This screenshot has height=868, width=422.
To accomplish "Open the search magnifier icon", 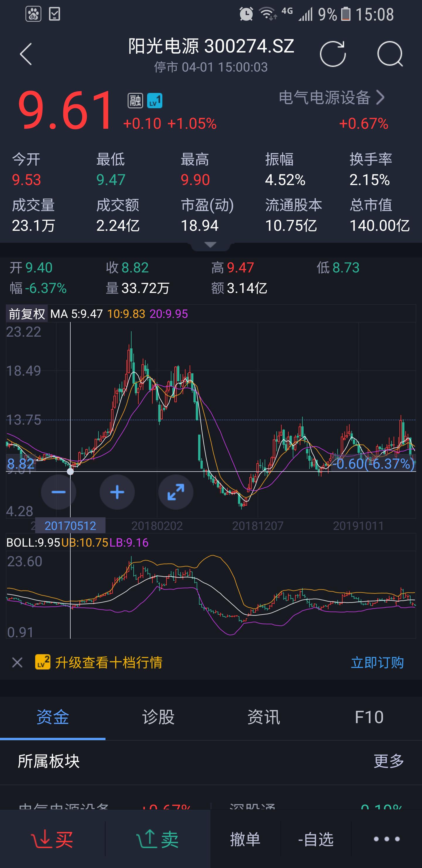I will pos(390,54).
